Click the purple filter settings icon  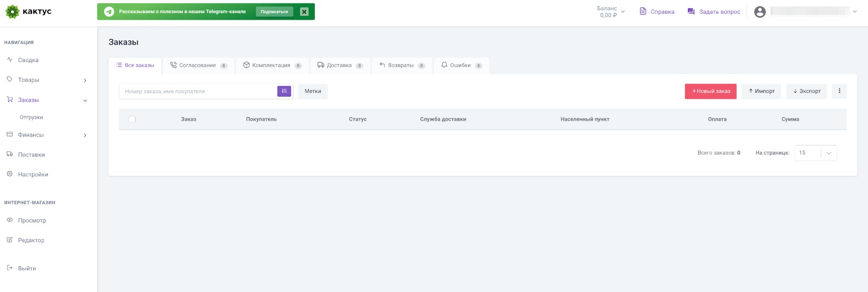284,91
